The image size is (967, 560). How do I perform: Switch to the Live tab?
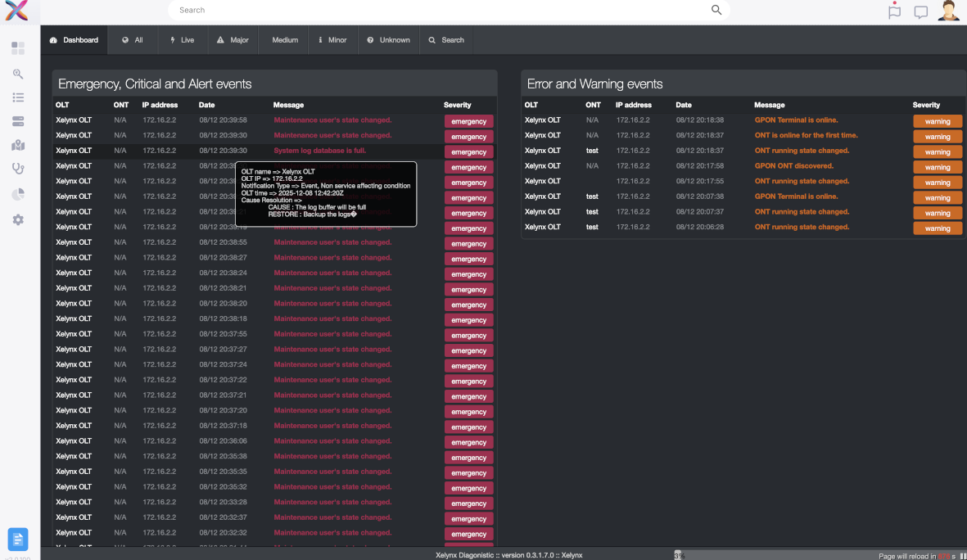pyautogui.click(x=183, y=40)
